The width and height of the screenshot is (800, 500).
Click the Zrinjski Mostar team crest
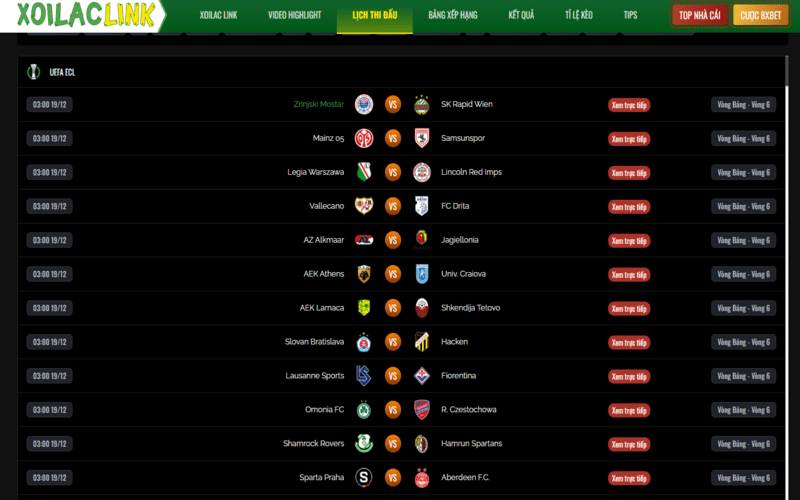coord(364,104)
